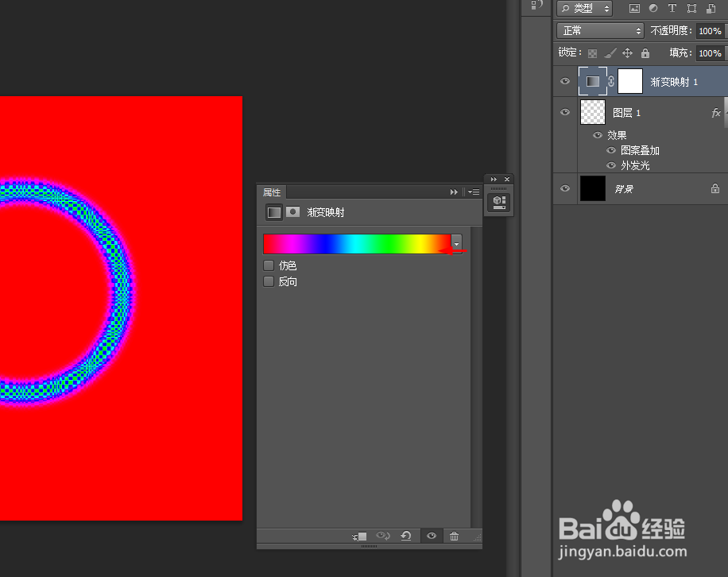Click the reset adjustment icon
Image resolution: width=728 pixels, height=577 pixels.
[x=406, y=536]
